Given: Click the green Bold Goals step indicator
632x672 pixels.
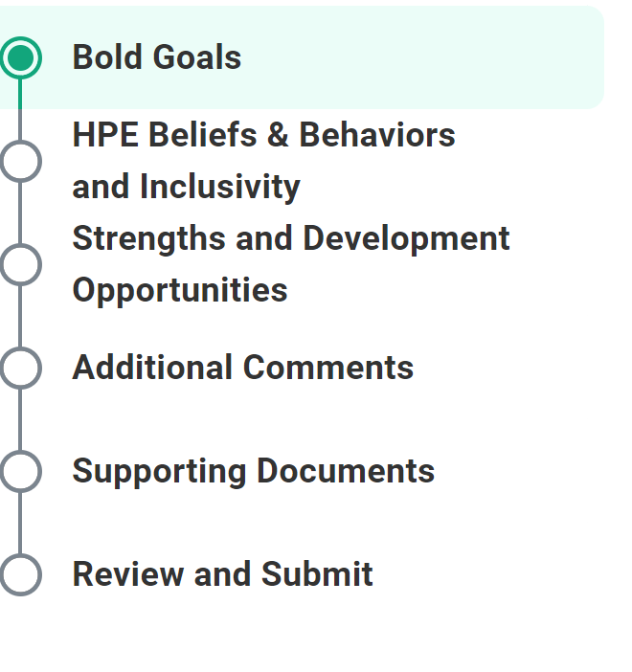Looking at the screenshot, I should tap(20, 57).
